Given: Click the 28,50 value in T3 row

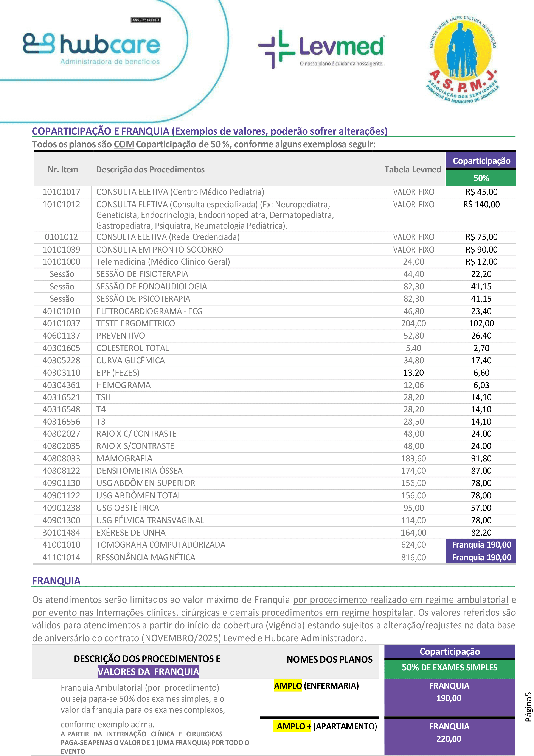Looking at the screenshot, I should [x=414, y=422].
